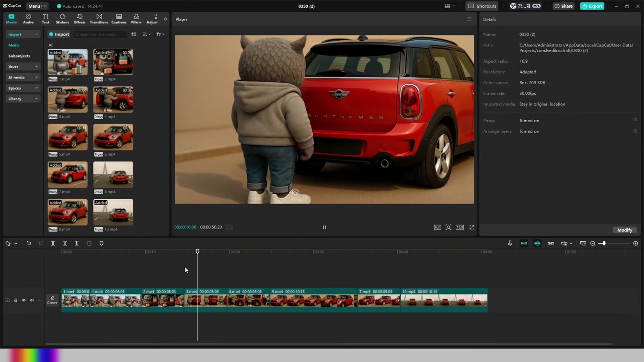Image resolution: width=644 pixels, height=362 pixels.
Task: Adjust the timeline zoom slider
Action: (x=615, y=244)
